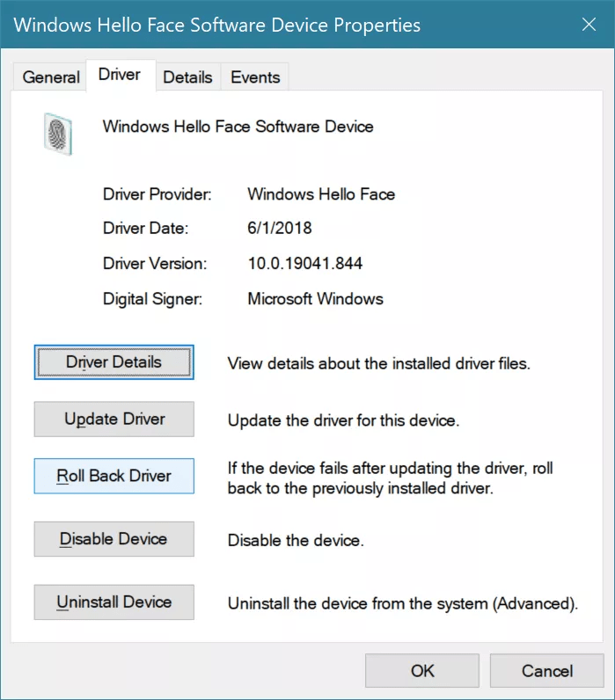The height and width of the screenshot is (700, 615).
Task: Click digital signer value 'Microsoft Windows'
Action: (x=315, y=299)
